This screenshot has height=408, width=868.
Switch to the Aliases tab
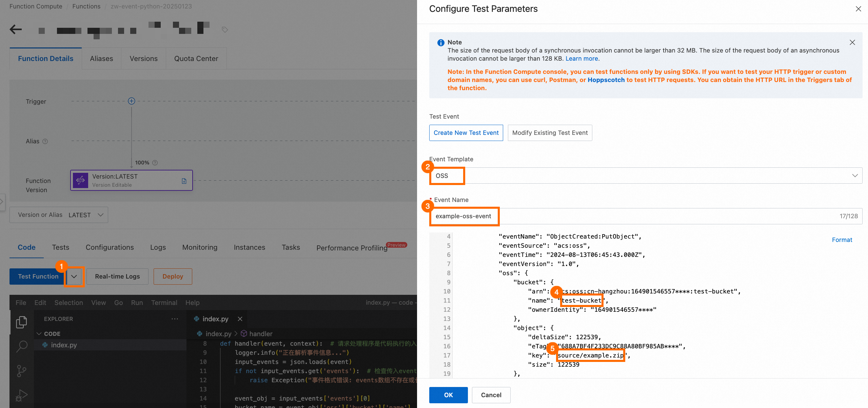[x=101, y=59]
